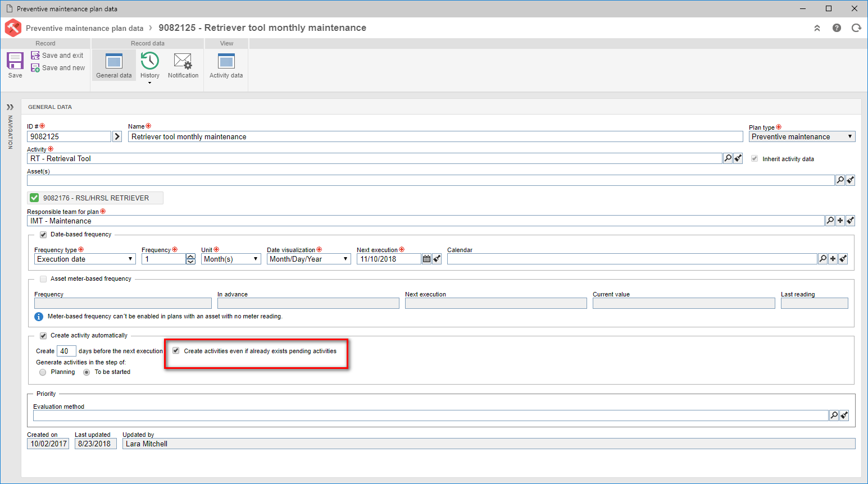
Task: Toggle Asset meter-based frequency checkbox
Action: coord(43,279)
